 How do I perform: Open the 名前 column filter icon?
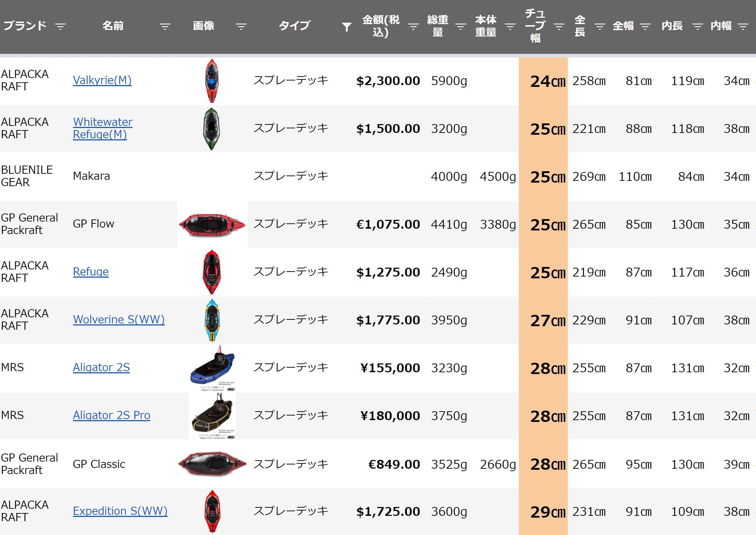point(165,26)
